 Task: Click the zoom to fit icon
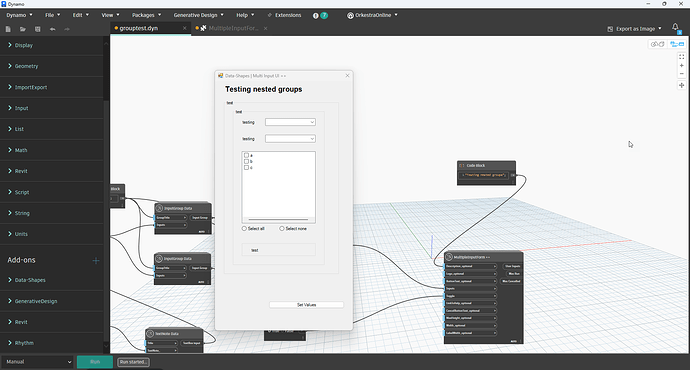[x=682, y=57]
